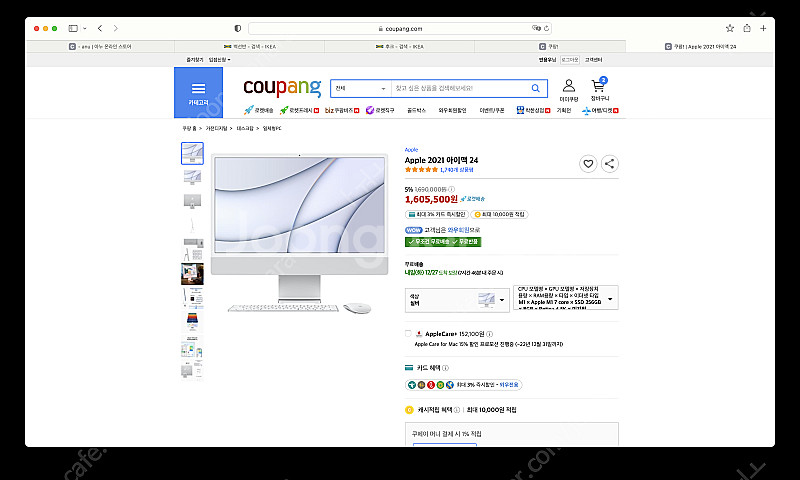
Task: Click the home electronics breadcrumb link
Action: point(216,129)
